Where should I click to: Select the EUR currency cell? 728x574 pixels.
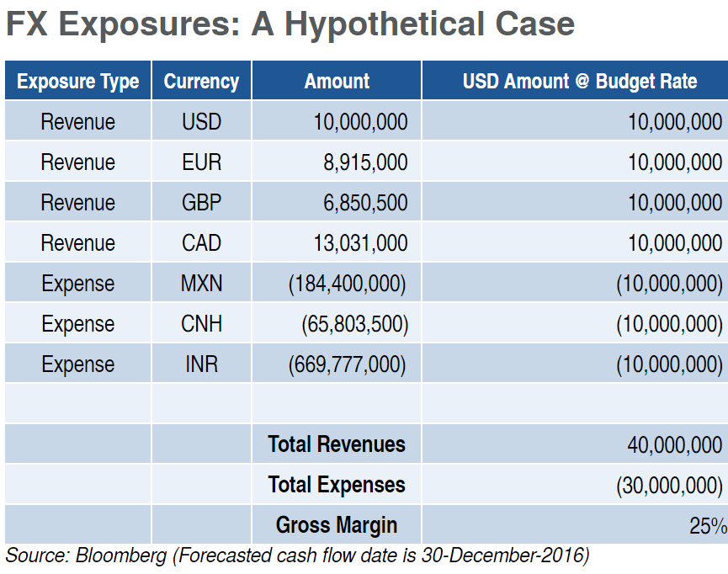(201, 162)
